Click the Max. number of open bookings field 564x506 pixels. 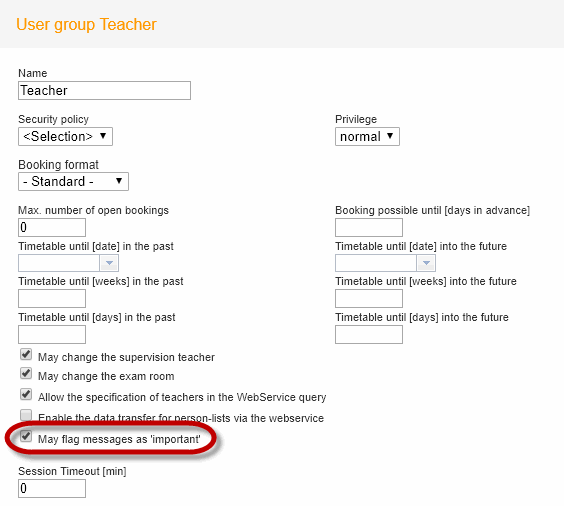click(x=52, y=227)
